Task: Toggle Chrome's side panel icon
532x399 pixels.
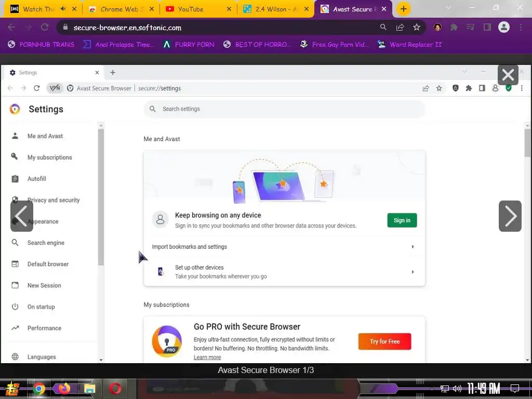Action: pyautogui.click(x=487, y=27)
